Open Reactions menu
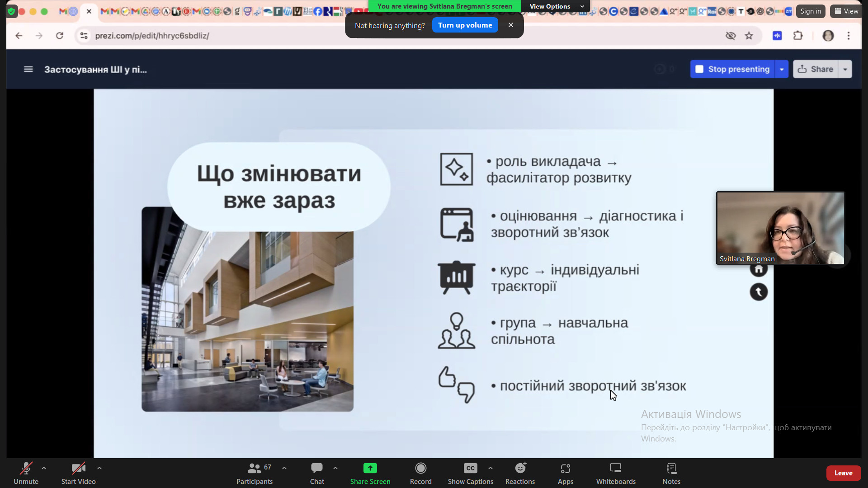This screenshot has height=488, width=868. [x=520, y=473]
